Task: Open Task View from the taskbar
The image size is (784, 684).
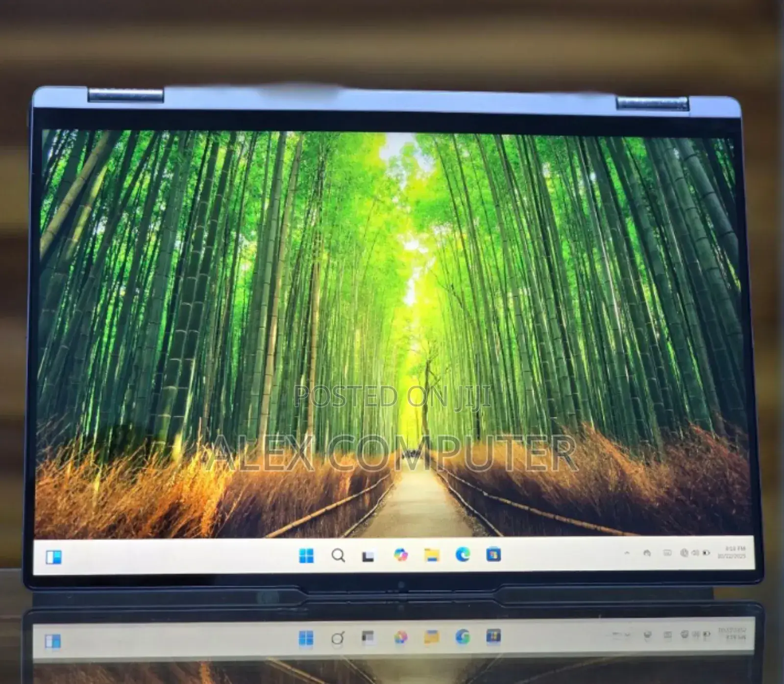Action: click(x=367, y=555)
